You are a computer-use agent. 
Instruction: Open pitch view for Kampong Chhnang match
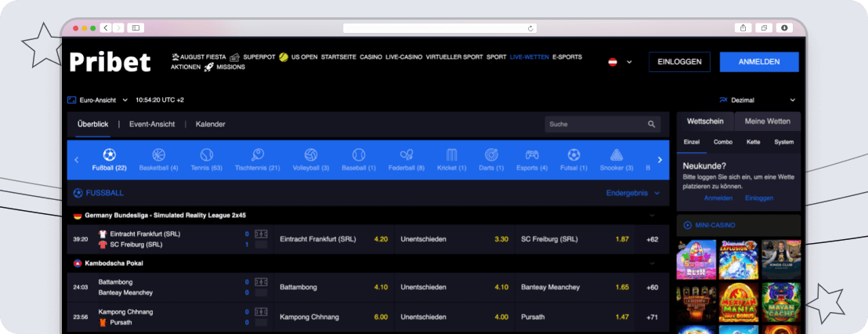tap(261, 312)
